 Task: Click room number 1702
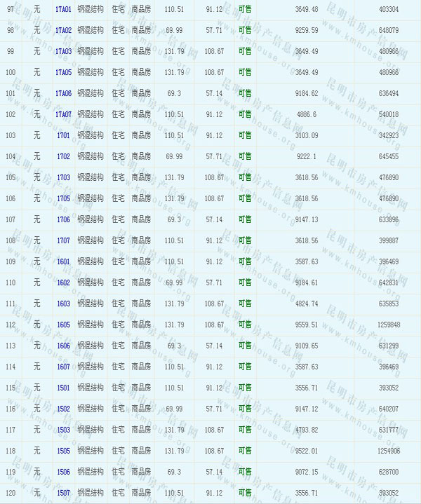pyautogui.click(x=63, y=157)
